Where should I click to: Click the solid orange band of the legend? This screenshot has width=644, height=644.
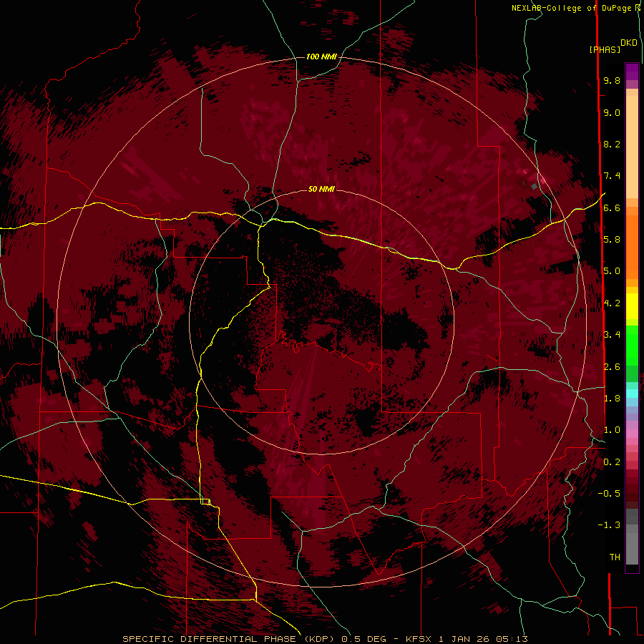(632, 247)
